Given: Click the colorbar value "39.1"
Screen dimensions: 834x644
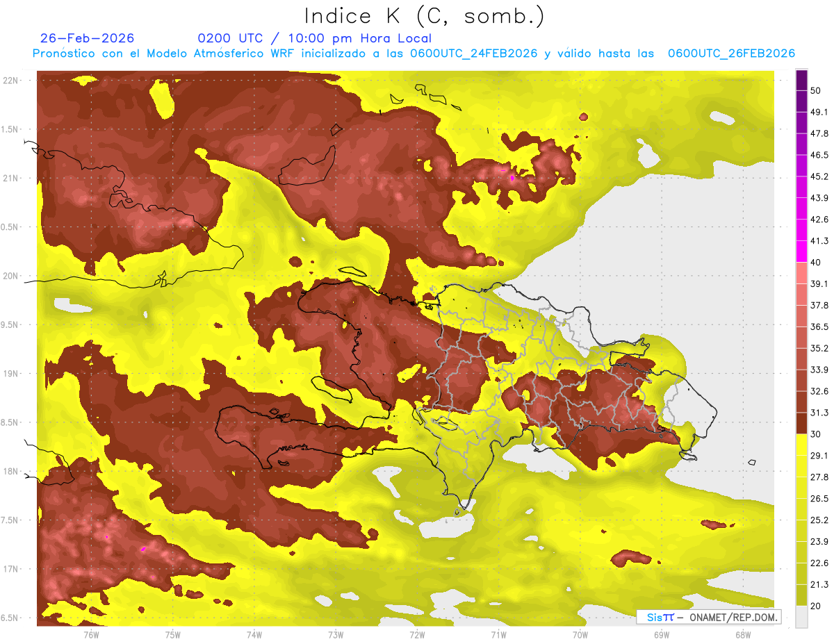Looking at the screenshot, I should (x=819, y=283).
